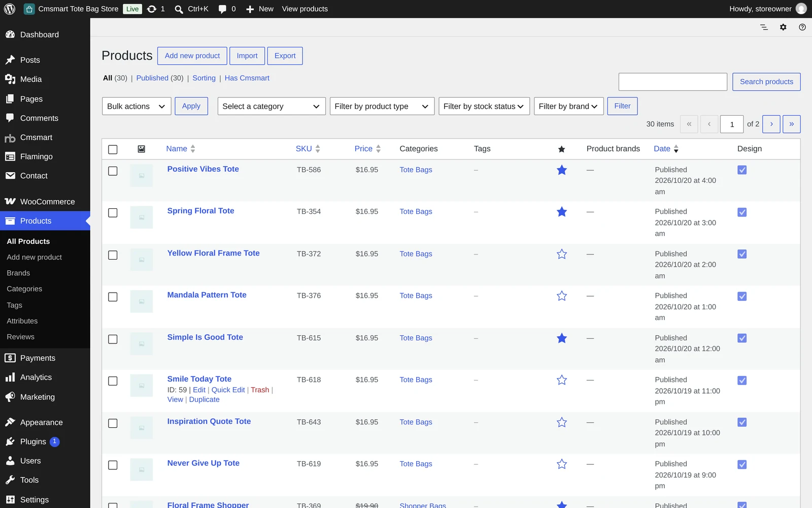
Task: Open the Ctrl+K search icon
Action: (x=179, y=9)
